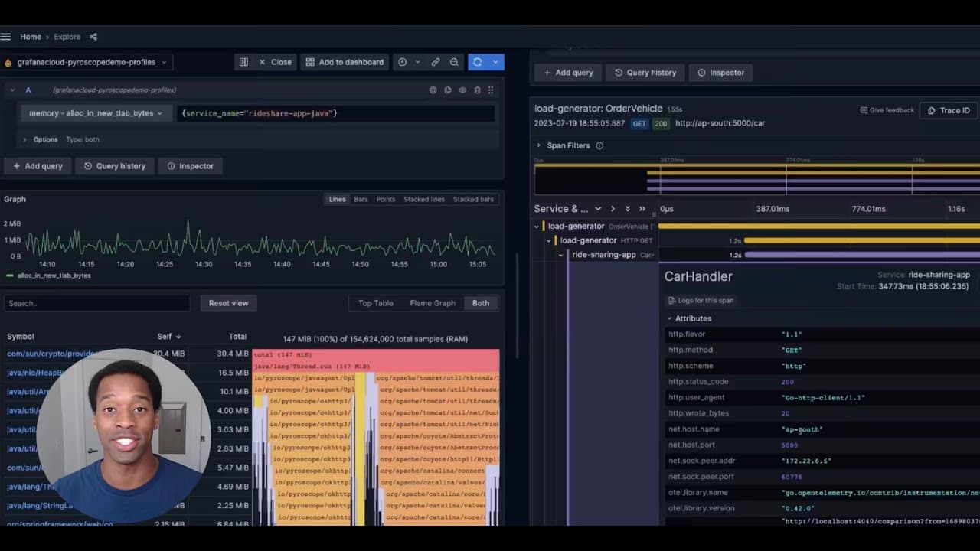This screenshot has height=551, width=980.
Task: Click Add query in the left pane
Action: 38,166
